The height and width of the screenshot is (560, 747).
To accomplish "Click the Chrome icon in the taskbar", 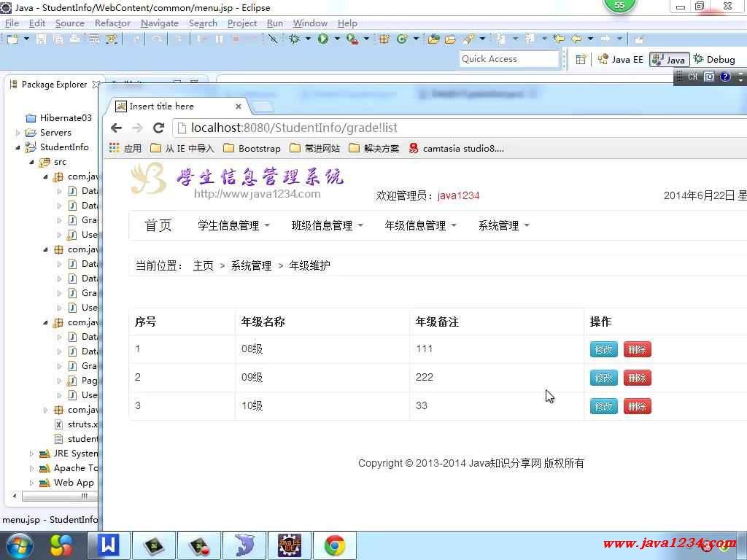I will pos(335,545).
